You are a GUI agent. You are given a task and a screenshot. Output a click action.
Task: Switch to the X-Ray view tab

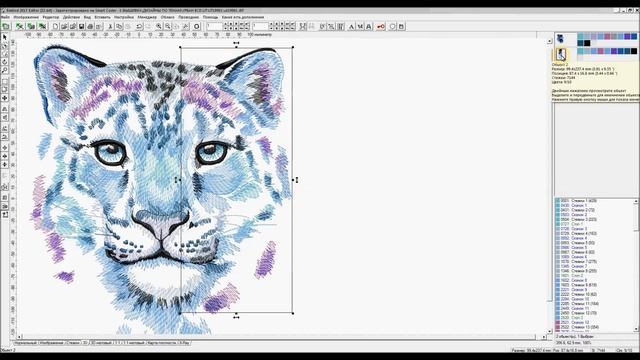pyautogui.click(x=184, y=343)
